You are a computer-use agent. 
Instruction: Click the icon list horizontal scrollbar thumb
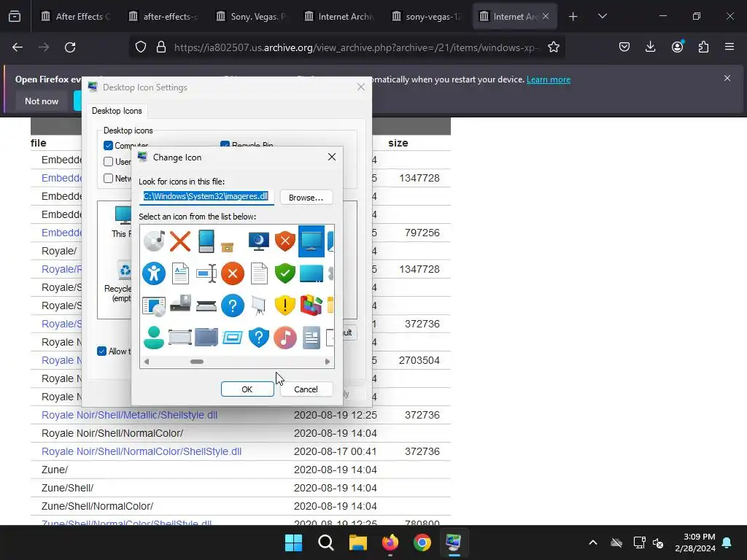point(197,362)
